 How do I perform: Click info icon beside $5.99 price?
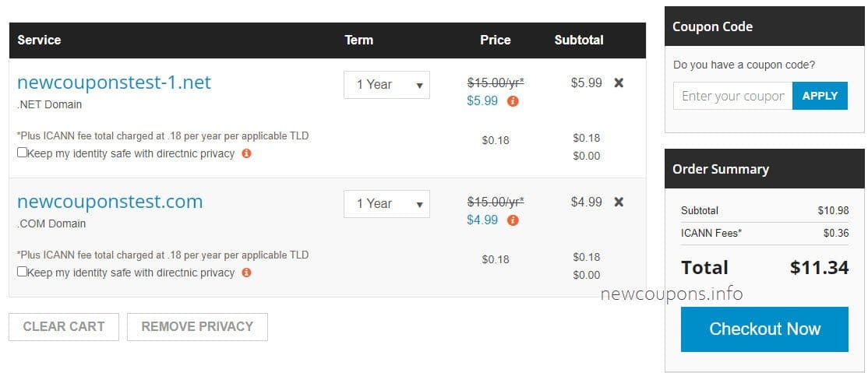coord(513,101)
